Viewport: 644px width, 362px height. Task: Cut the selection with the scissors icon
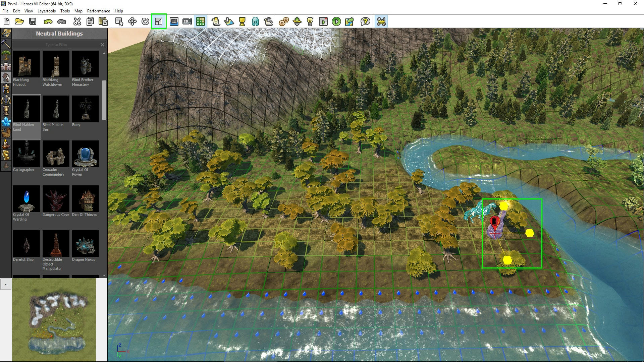[x=77, y=22]
